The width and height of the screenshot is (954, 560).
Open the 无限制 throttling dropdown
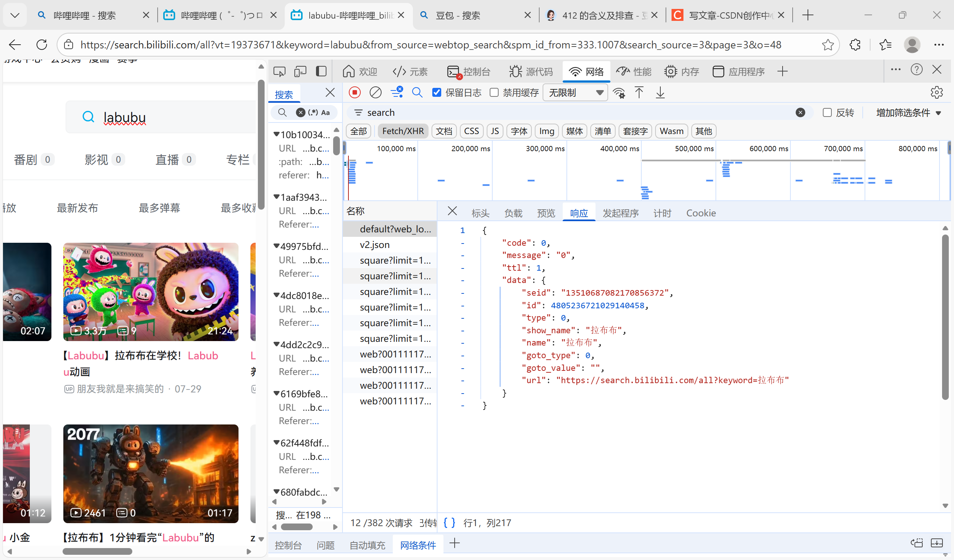point(575,93)
